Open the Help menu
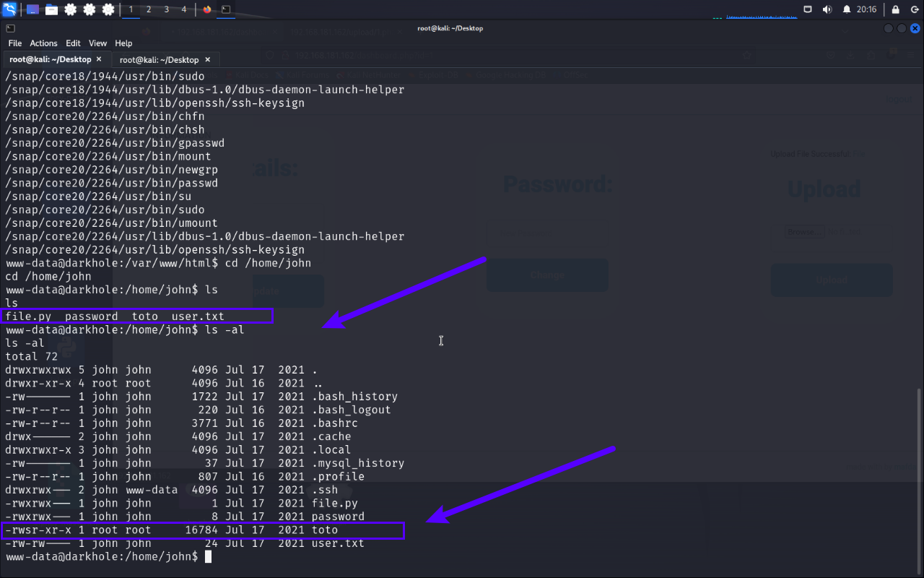 tap(123, 43)
